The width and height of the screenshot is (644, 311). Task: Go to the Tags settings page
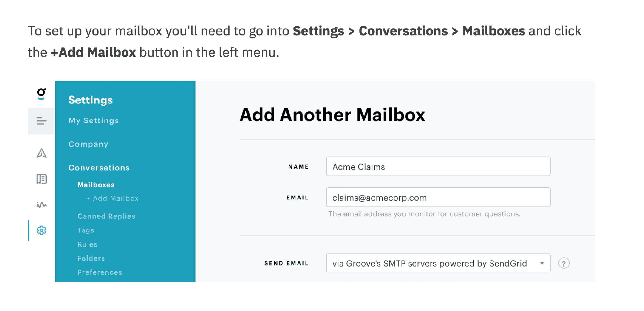click(86, 230)
